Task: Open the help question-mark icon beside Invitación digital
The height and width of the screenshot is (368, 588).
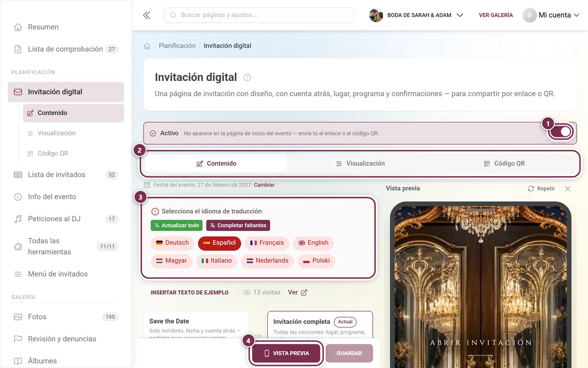Action: pyautogui.click(x=247, y=77)
